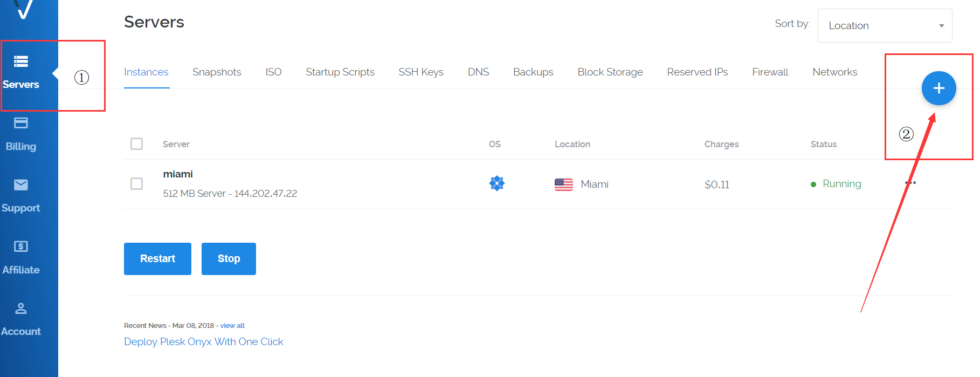Open the Account person icon

click(21, 309)
